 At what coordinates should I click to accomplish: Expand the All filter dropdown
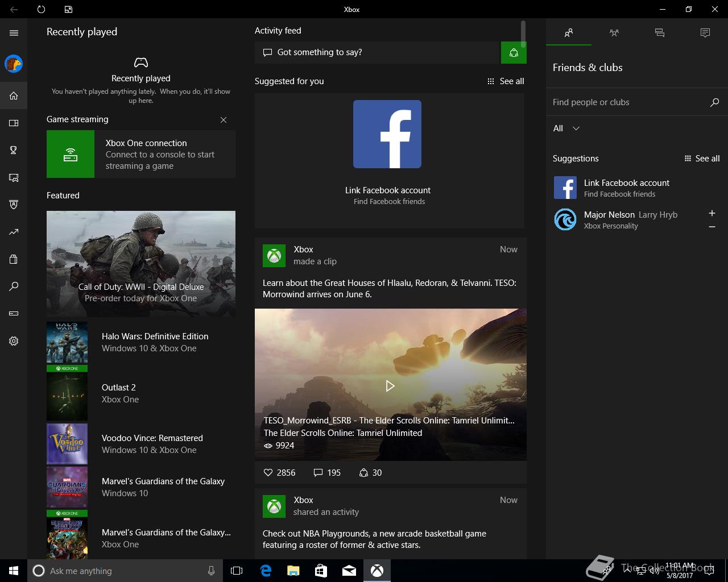point(566,128)
